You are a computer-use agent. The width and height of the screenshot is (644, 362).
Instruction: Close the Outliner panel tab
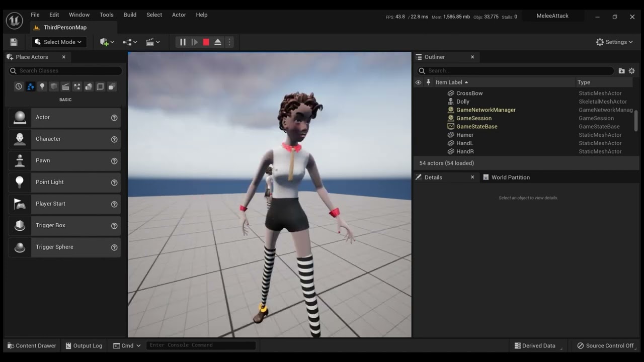[x=472, y=57]
